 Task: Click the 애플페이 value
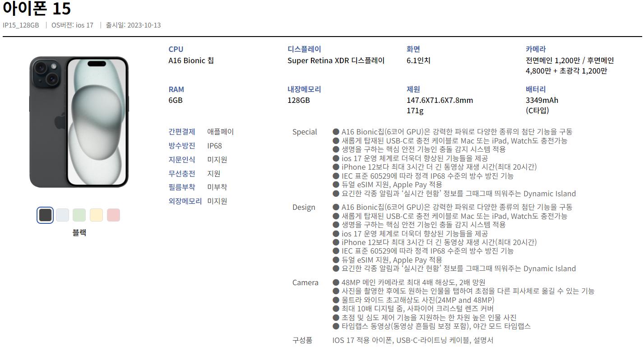tap(221, 132)
